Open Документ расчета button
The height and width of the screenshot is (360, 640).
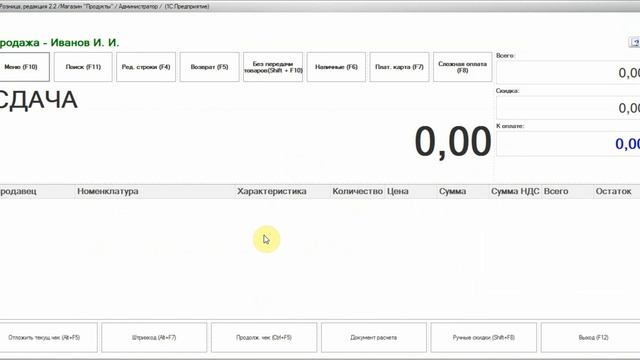pos(374,338)
